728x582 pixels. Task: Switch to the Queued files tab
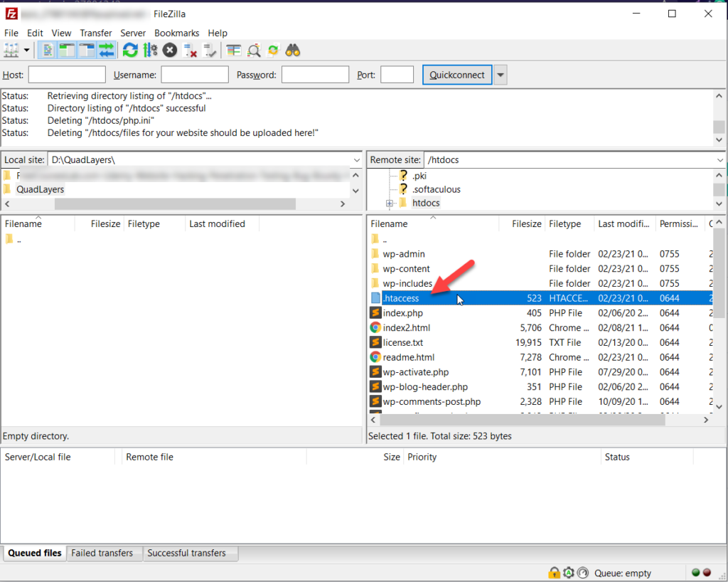coord(34,554)
